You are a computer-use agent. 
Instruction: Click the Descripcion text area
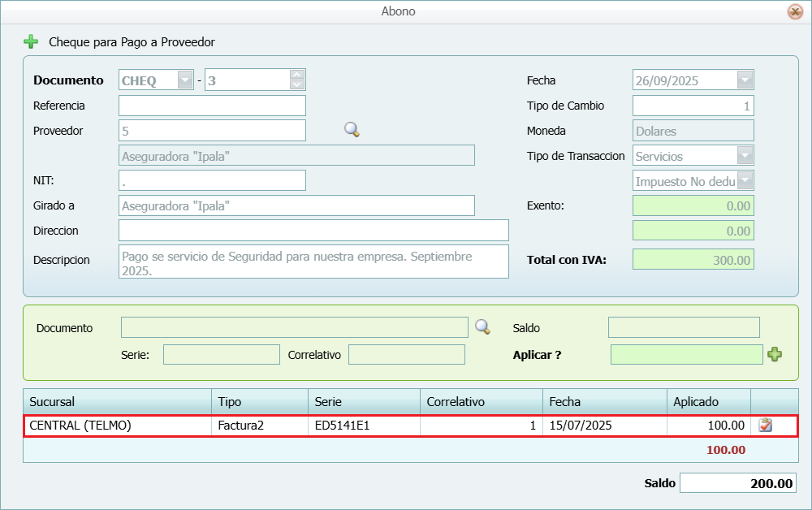(x=313, y=261)
